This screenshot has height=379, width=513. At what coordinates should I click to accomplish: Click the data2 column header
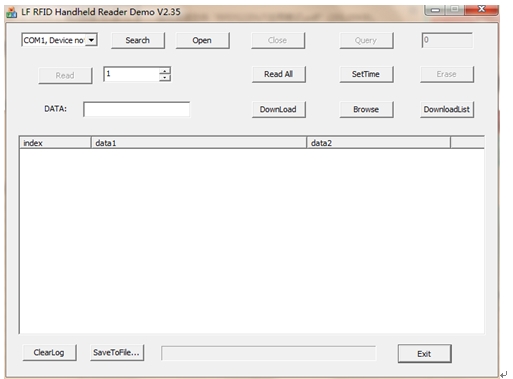(379, 143)
